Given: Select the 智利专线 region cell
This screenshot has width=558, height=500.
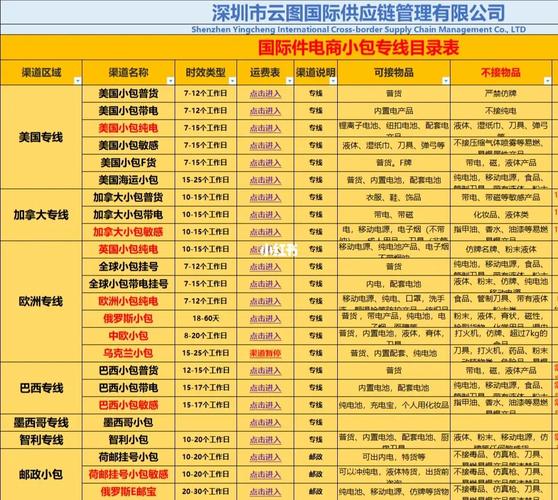Looking at the screenshot, I should 41,440.
